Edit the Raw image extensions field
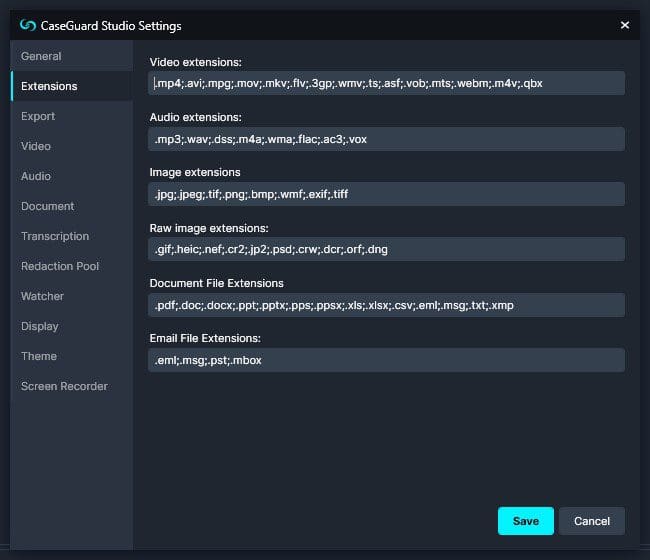Image resolution: width=650 pixels, height=560 pixels. pyautogui.click(x=386, y=249)
